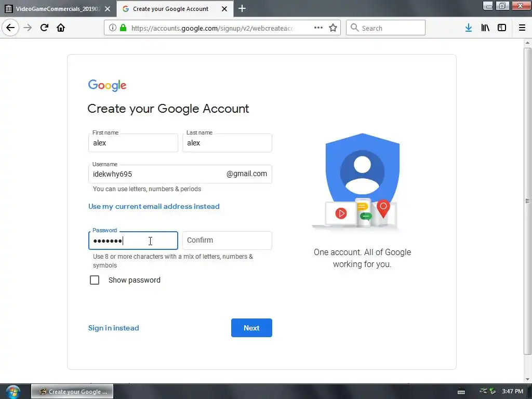532x399 pixels.
Task: Close the VideoGameCommercials tab
Action: pos(108,9)
